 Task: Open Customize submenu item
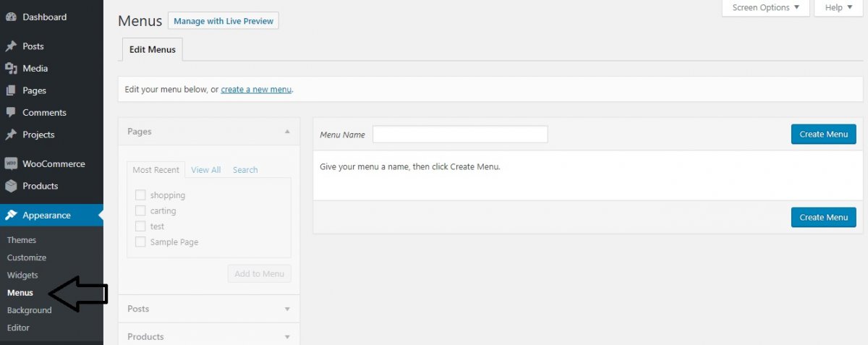coord(27,257)
